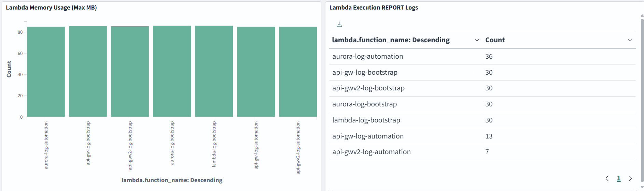Click the api-gwv2-log-automation table row
644x191 pixels.
coord(371,152)
